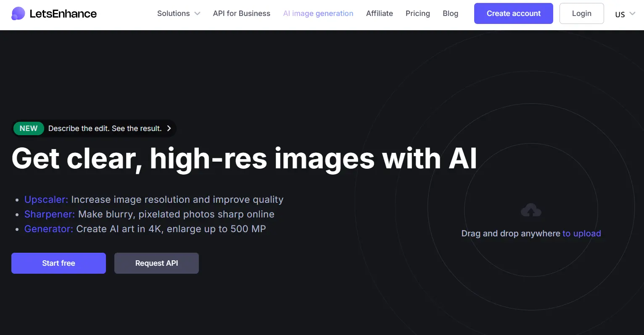Viewport: 644px width, 335px height.
Task: Click the US flag region icon
Action: 620,14
